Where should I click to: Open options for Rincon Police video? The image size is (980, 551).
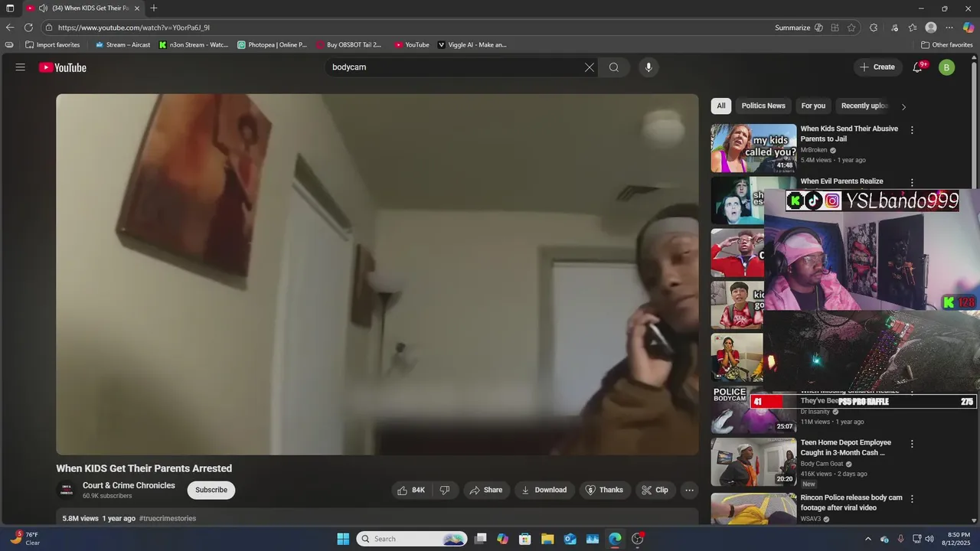912,499
